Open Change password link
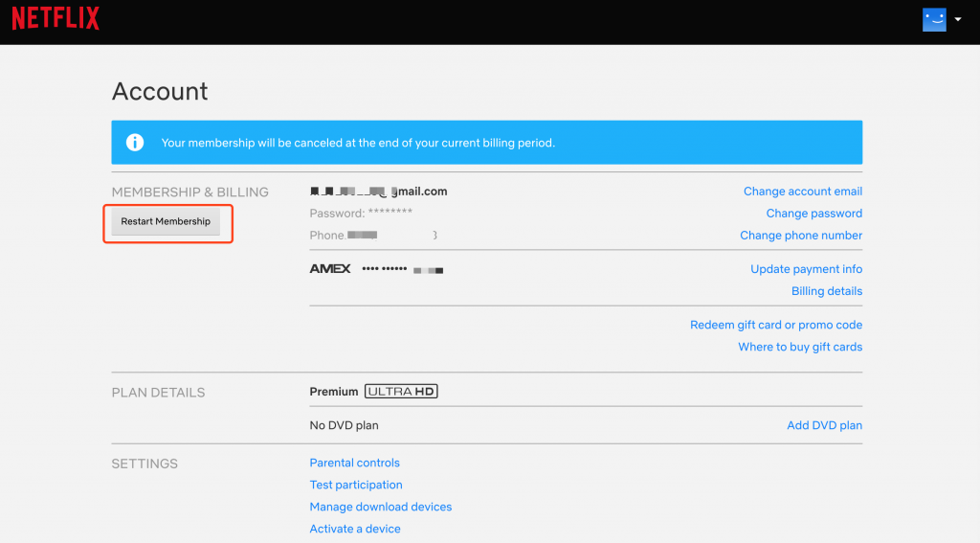This screenshot has height=543, width=980. (x=813, y=214)
